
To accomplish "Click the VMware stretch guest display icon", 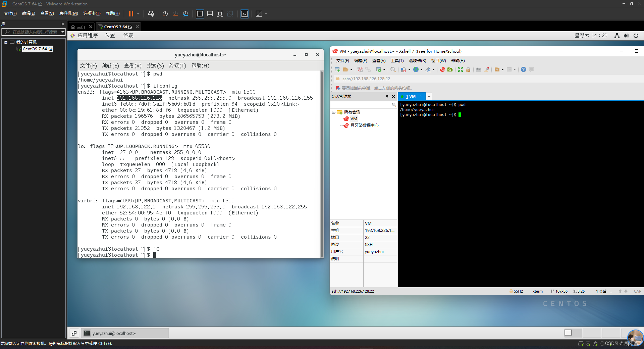I will pyautogui.click(x=259, y=14).
